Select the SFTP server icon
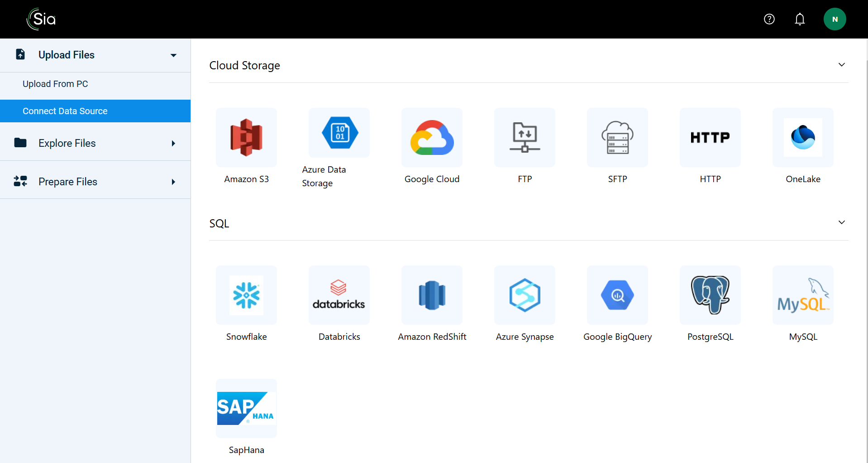Image resolution: width=868 pixels, height=463 pixels. pos(617,137)
